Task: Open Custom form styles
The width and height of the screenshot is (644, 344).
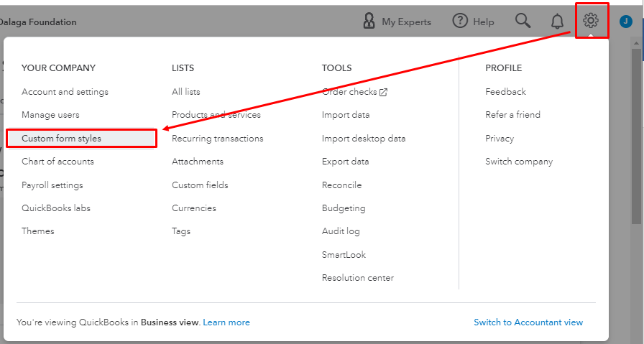Action: tap(61, 139)
